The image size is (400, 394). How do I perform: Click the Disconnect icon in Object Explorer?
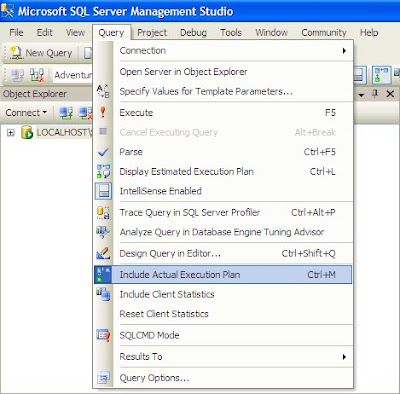[85, 113]
